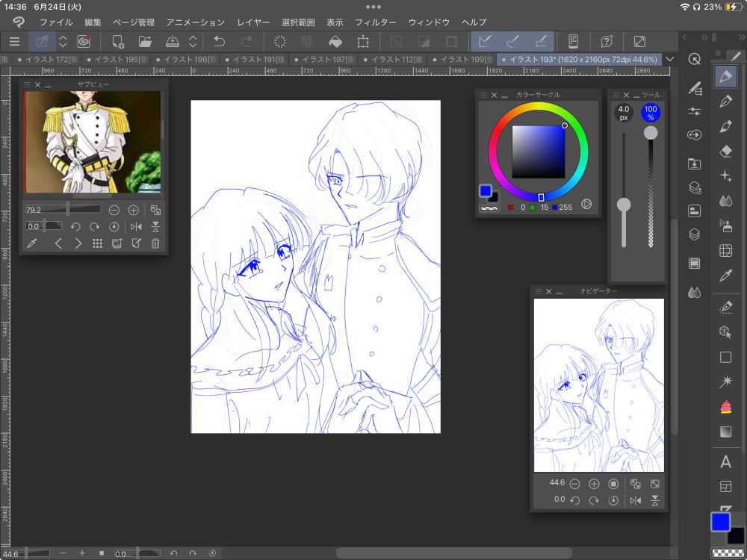747x560 pixels.
Task: Toggle snap to grid in command bar
Action: click(541, 42)
